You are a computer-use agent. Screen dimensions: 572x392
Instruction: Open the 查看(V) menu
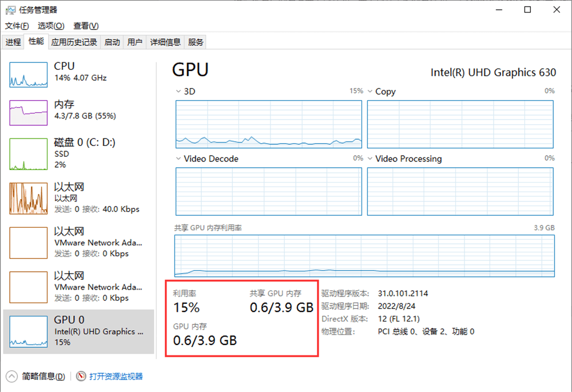pyautogui.click(x=86, y=26)
